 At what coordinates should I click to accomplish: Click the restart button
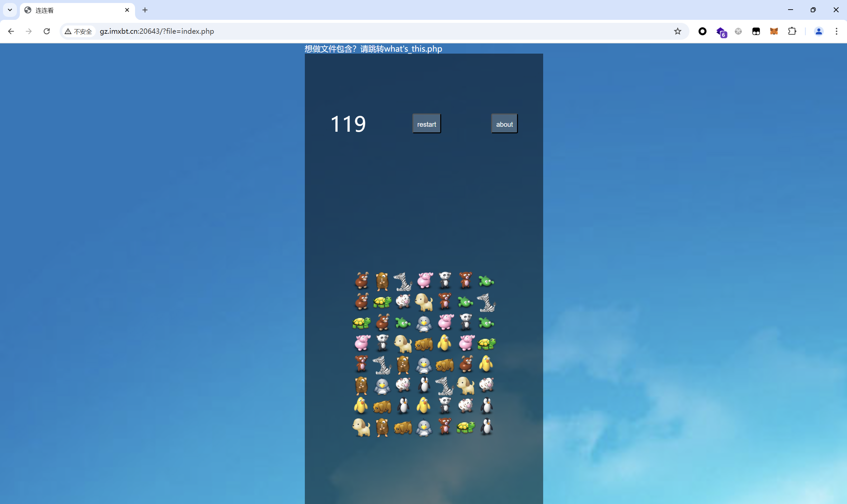point(427,124)
